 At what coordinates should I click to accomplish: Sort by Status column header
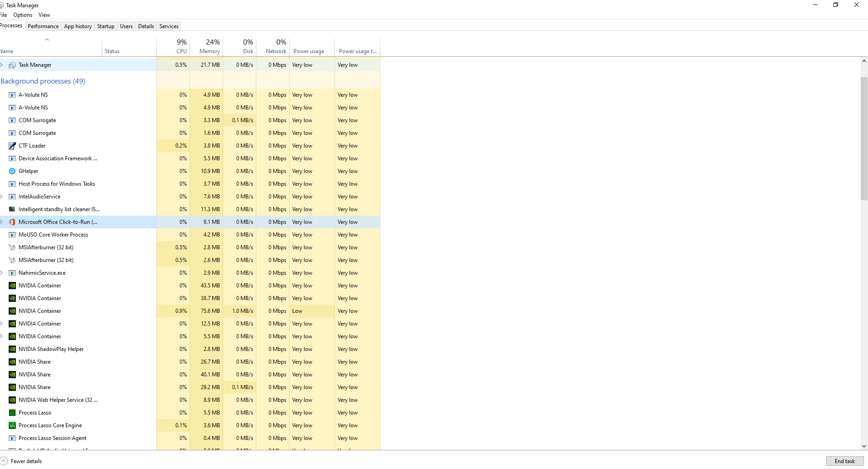click(x=129, y=46)
